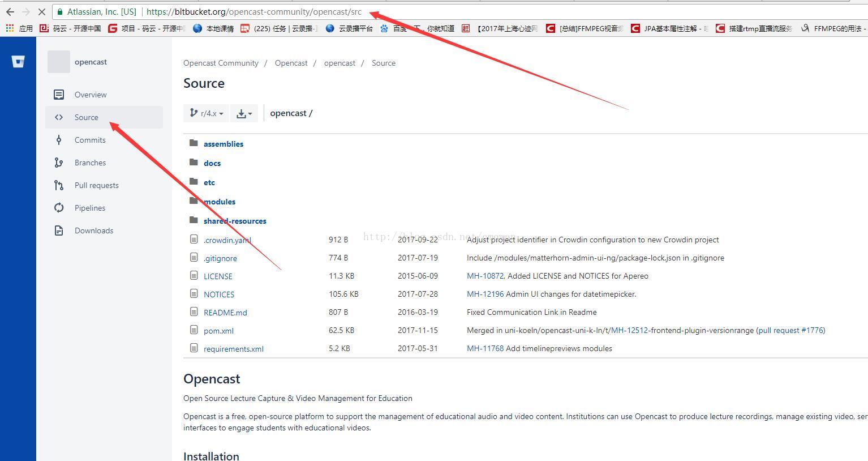Click the Branches icon
Viewport: 868px width, 461px height.
pyautogui.click(x=59, y=163)
